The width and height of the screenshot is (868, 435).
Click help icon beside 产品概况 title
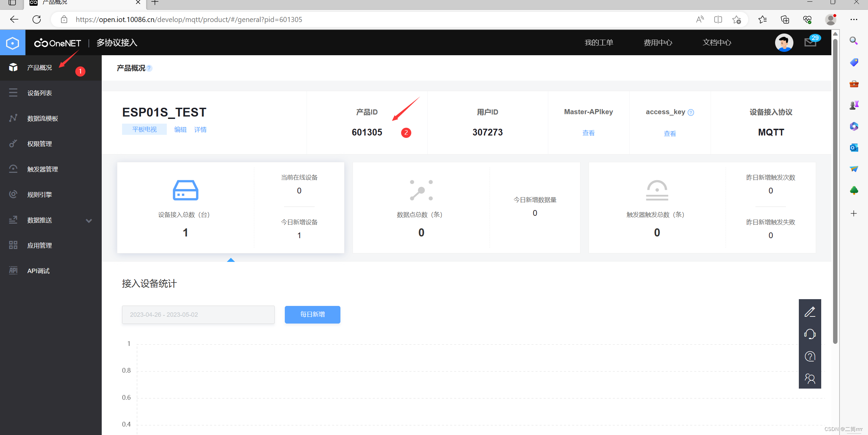[x=149, y=68]
